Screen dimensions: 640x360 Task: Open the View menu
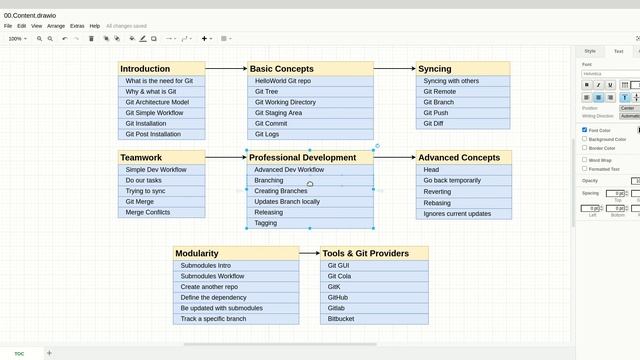coord(37,26)
